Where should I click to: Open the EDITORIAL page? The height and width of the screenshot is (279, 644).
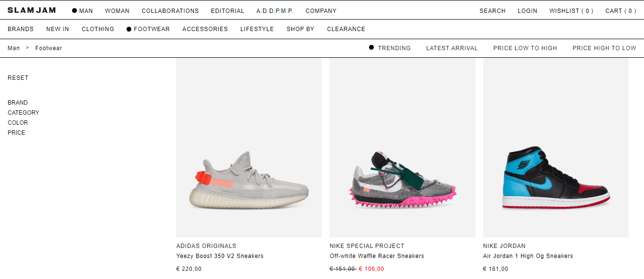[227, 11]
